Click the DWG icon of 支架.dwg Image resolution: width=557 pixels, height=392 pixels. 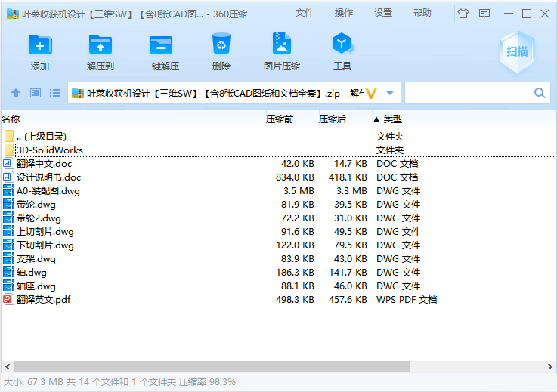click(x=8, y=258)
